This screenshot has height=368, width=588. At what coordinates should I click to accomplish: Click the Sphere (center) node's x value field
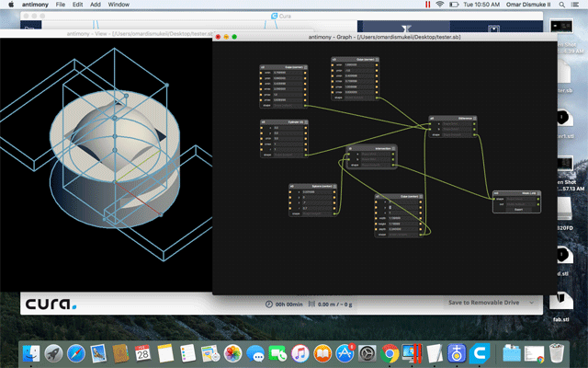click(x=316, y=192)
